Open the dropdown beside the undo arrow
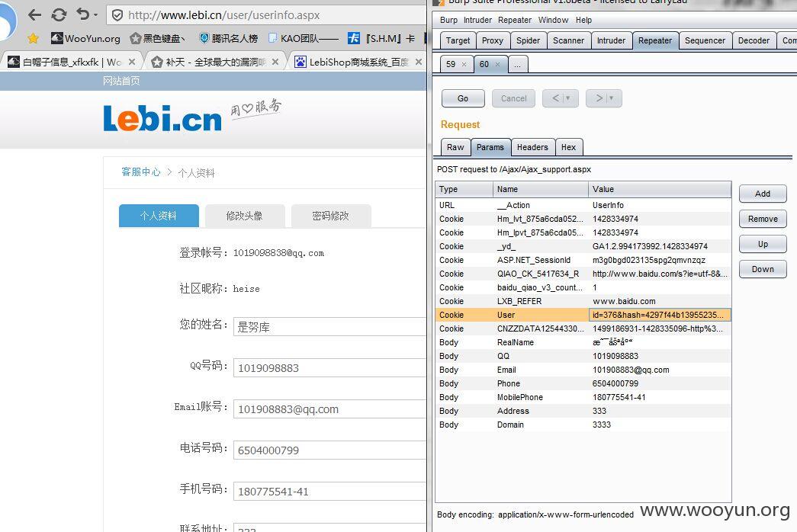797x532 pixels. (x=95, y=15)
